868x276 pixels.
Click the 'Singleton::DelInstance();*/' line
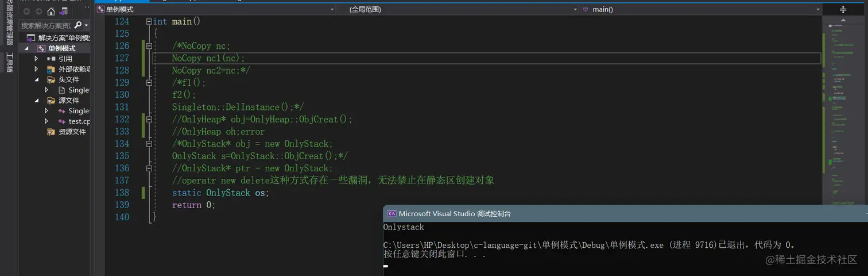[x=238, y=107]
